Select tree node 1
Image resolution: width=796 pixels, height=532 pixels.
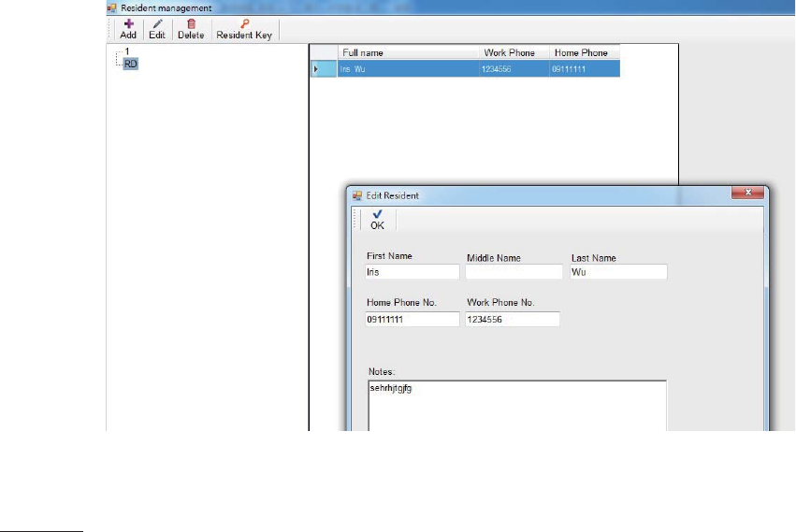[127, 51]
